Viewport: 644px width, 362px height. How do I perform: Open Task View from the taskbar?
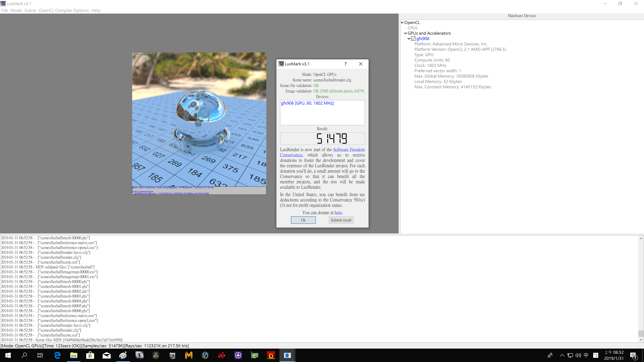click(40, 355)
